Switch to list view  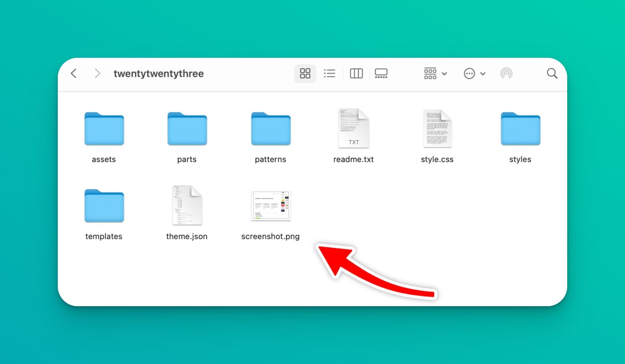tap(330, 74)
